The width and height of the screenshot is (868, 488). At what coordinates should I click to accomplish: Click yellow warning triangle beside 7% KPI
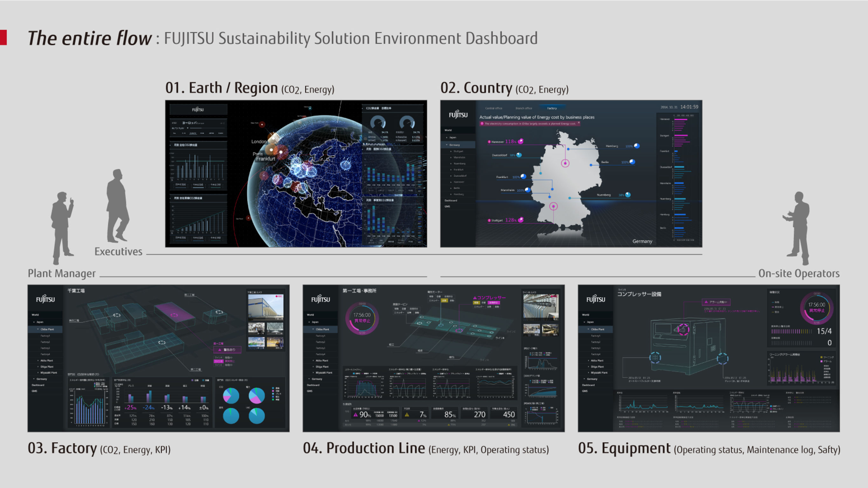[407, 415]
